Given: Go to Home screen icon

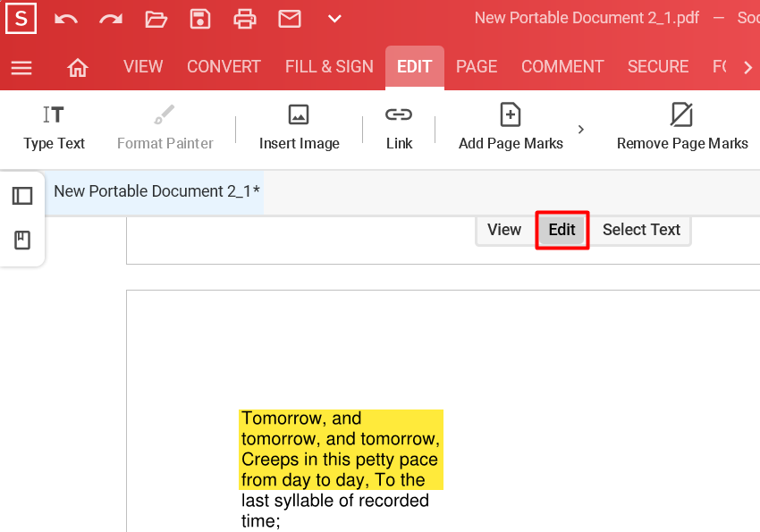Looking at the screenshot, I should [78, 67].
